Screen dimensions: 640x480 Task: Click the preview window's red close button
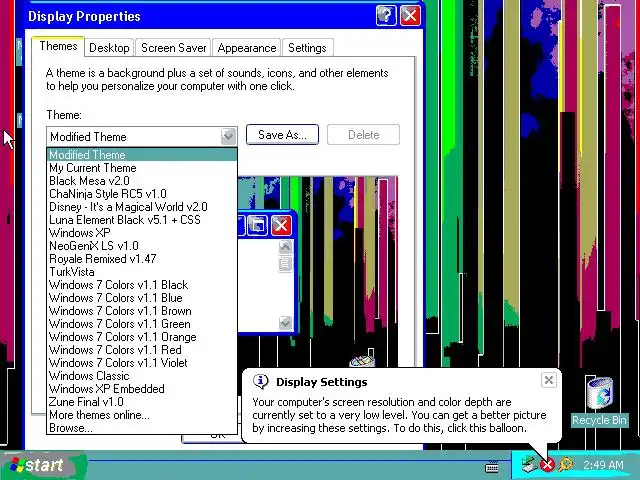click(x=281, y=225)
